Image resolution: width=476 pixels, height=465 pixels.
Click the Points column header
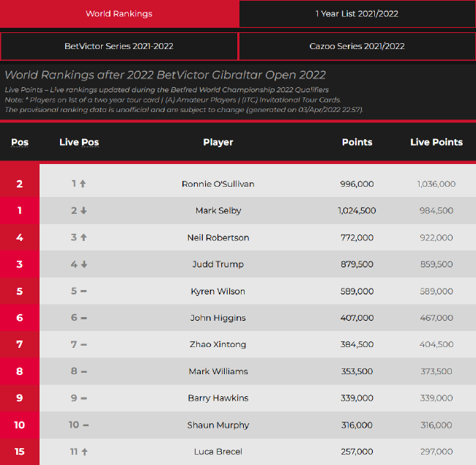pos(357,142)
